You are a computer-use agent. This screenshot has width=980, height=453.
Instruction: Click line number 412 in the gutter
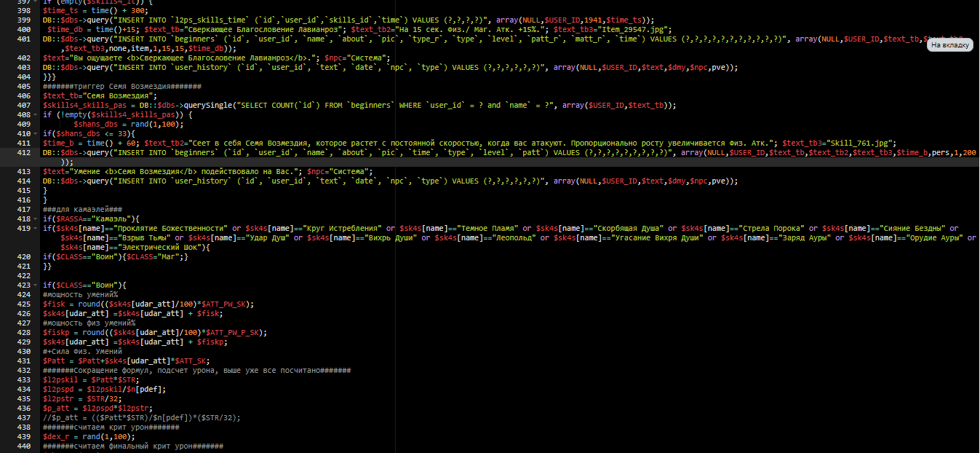[22, 153]
